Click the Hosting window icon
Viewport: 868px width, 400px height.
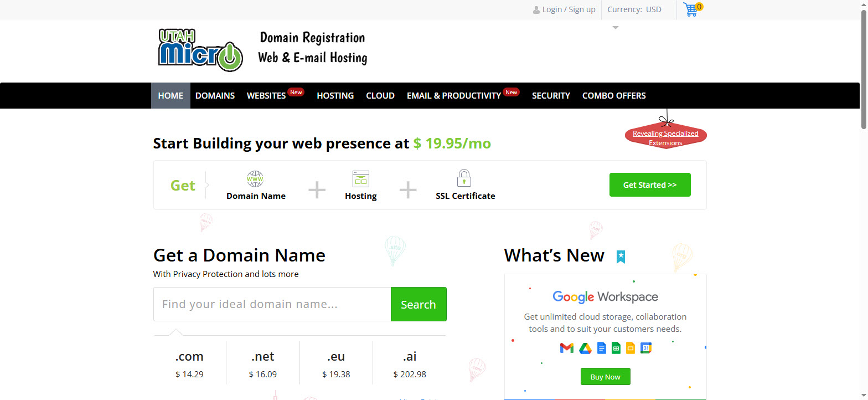pyautogui.click(x=360, y=179)
